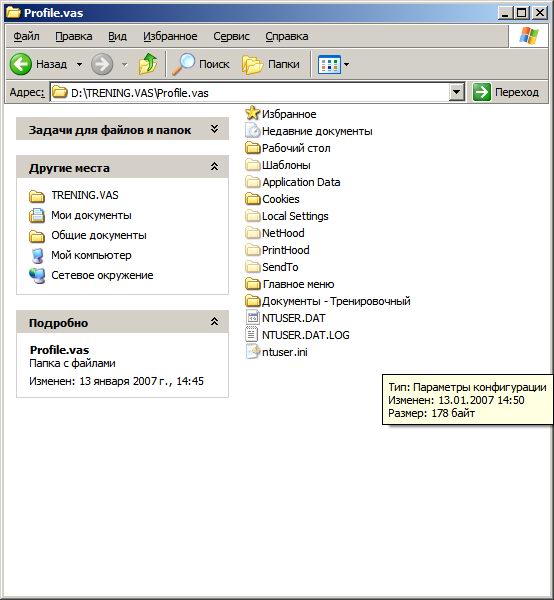This screenshot has width=554, height=600.
Task: Open the Файл menu
Action: tap(26, 36)
